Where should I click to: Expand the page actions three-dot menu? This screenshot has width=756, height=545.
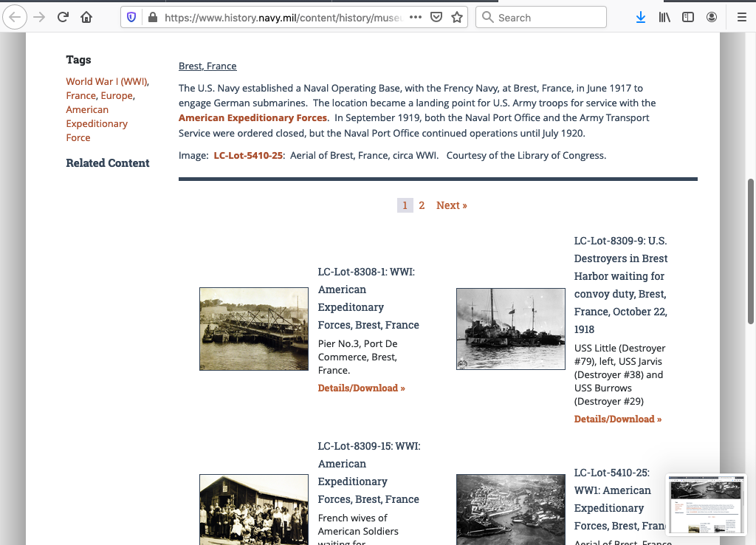coord(415,17)
